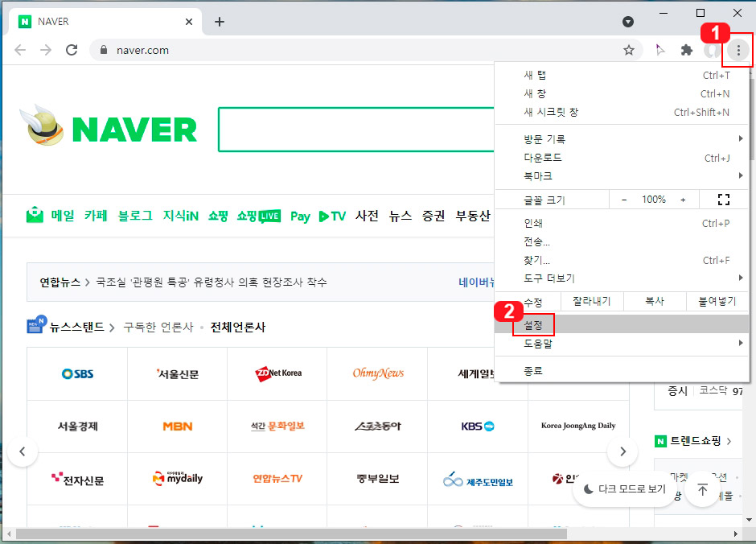Click 복사 in the edit row
756x544 pixels.
[x=655, y=302]
